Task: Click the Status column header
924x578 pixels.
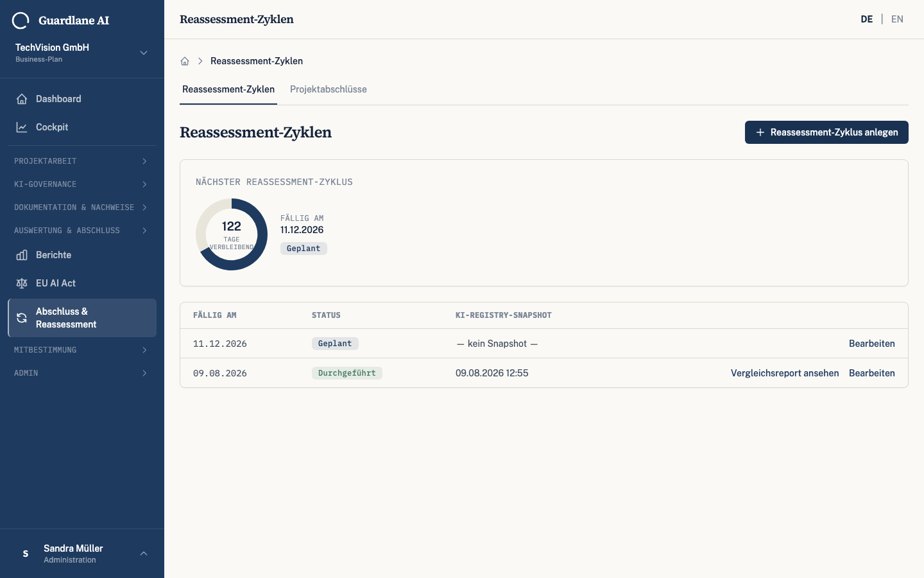Action: click(326, 315)
